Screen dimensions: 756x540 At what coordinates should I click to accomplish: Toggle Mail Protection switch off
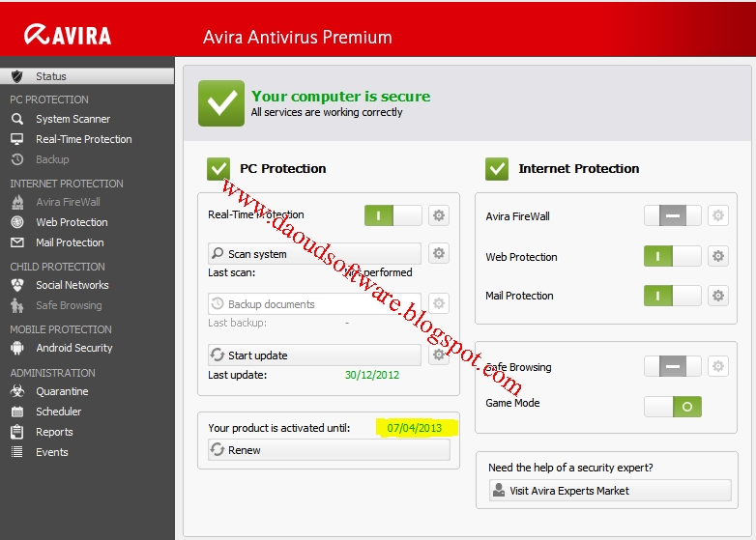(x=673, y=296)
